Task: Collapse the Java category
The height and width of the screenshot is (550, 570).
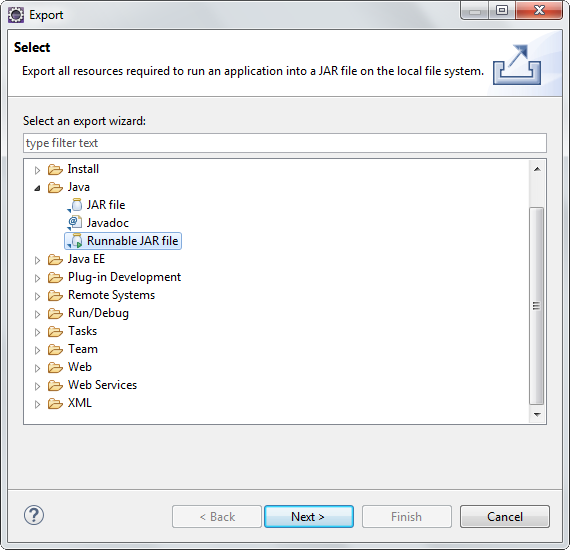Action: (37, 188)
